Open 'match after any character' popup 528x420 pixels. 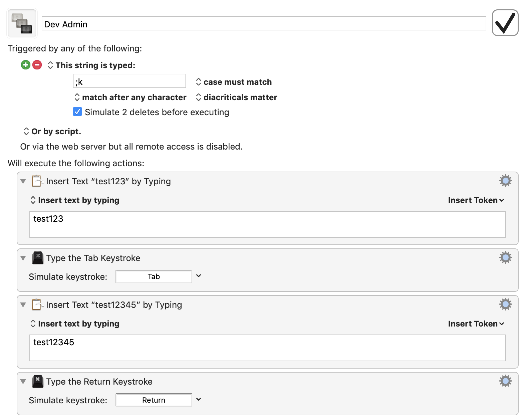click(130, 97)
